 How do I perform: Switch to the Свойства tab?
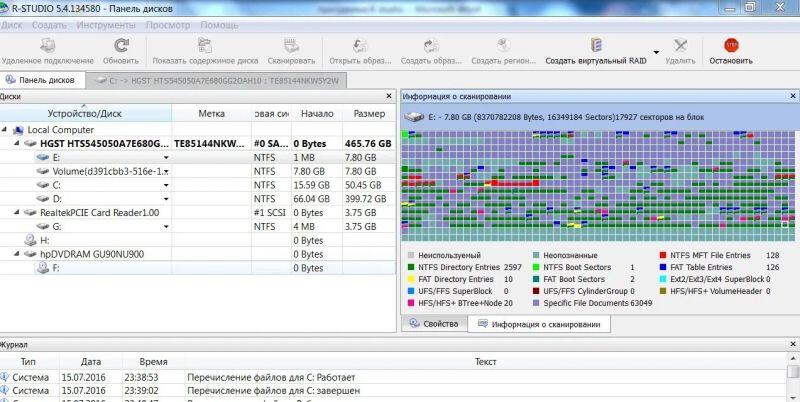click(440, 324)
